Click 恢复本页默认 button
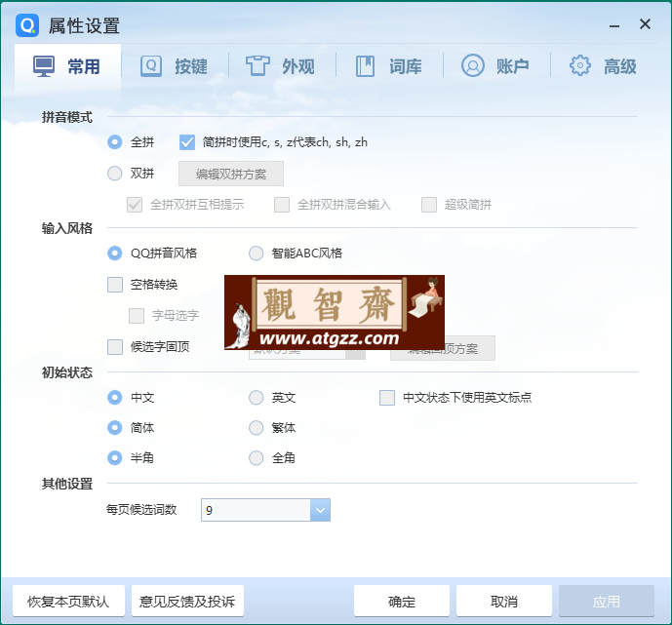 pyautogui.click(x=68, y=602)
